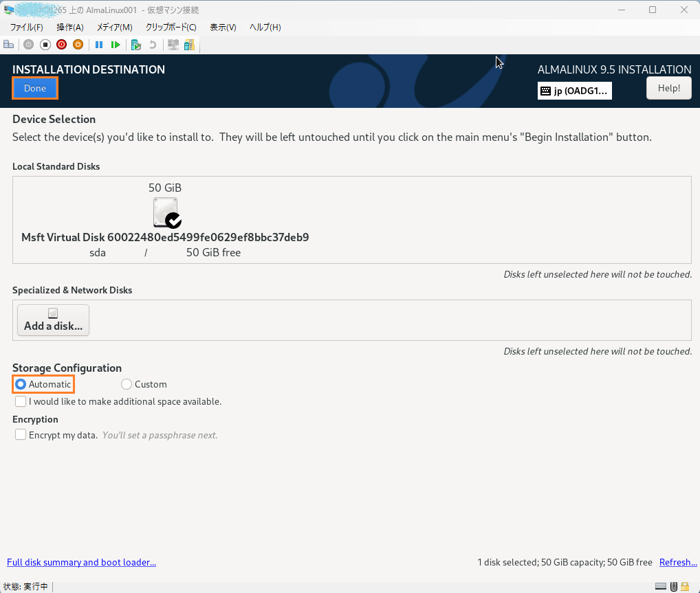Close the VM connection window

[x=684, y=10]
